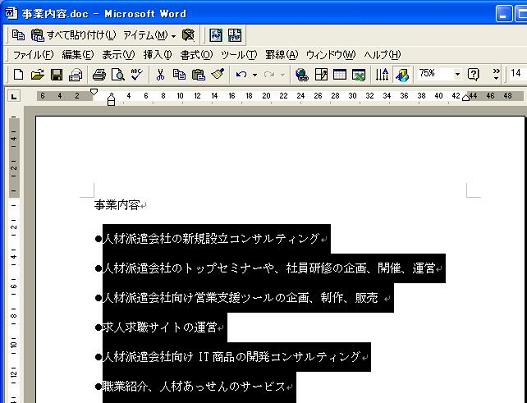Image resolution: width=527 pixels, height=403 pixels.
Task: Open Print Preview
Action: pyautogui.click(x=118, y=74)
